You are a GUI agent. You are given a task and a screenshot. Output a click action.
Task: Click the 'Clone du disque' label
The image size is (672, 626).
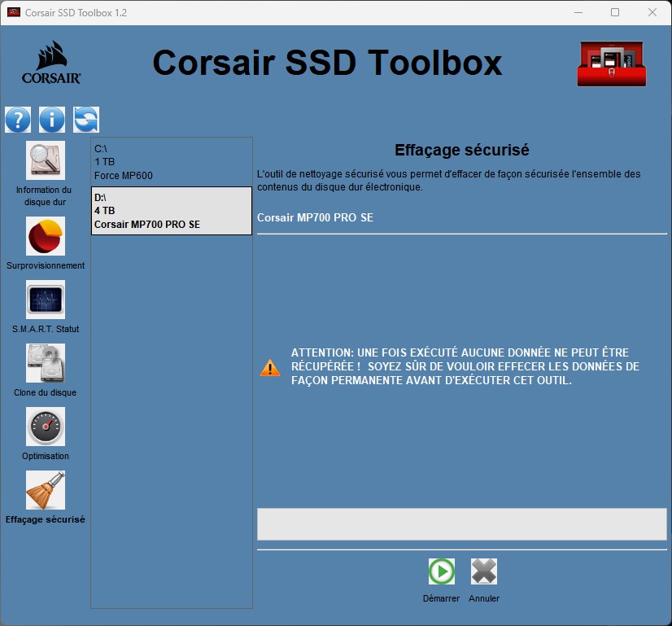tap(45, 392)
